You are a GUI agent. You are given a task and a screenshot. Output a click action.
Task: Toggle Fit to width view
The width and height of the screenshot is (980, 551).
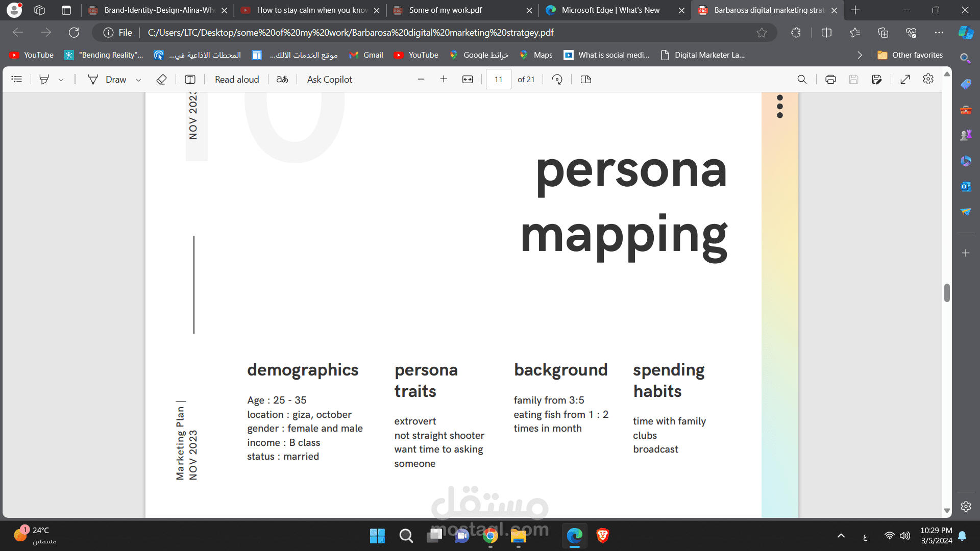pyautogui.click(x=468, y=79)
